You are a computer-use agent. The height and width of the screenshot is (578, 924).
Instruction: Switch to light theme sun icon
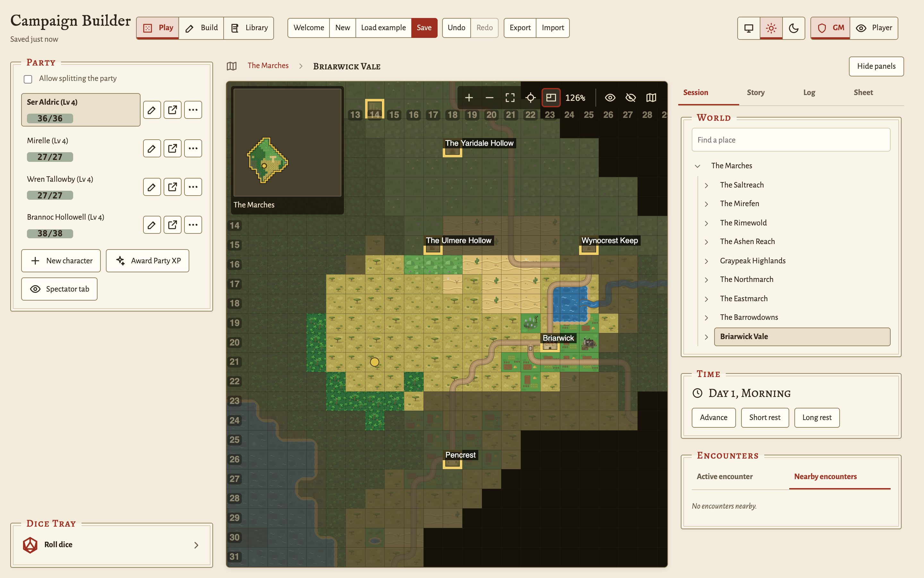click(771, 28)
